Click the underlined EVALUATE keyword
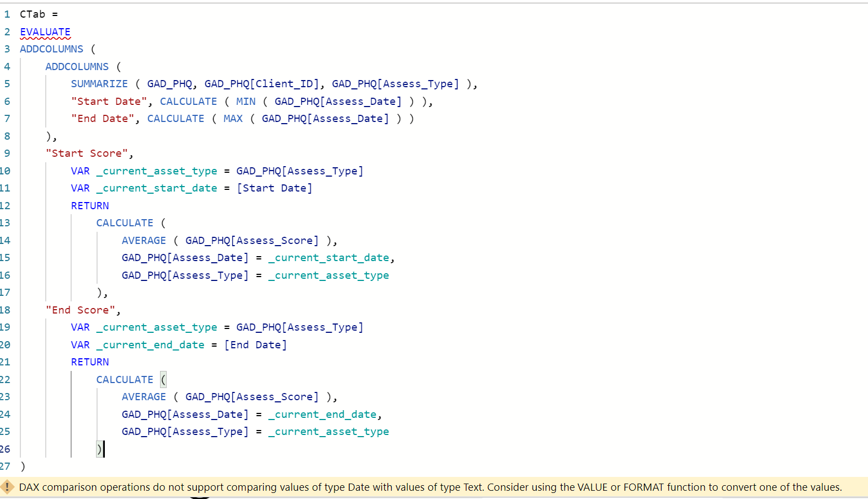868x499 pixels. [45, 32]
